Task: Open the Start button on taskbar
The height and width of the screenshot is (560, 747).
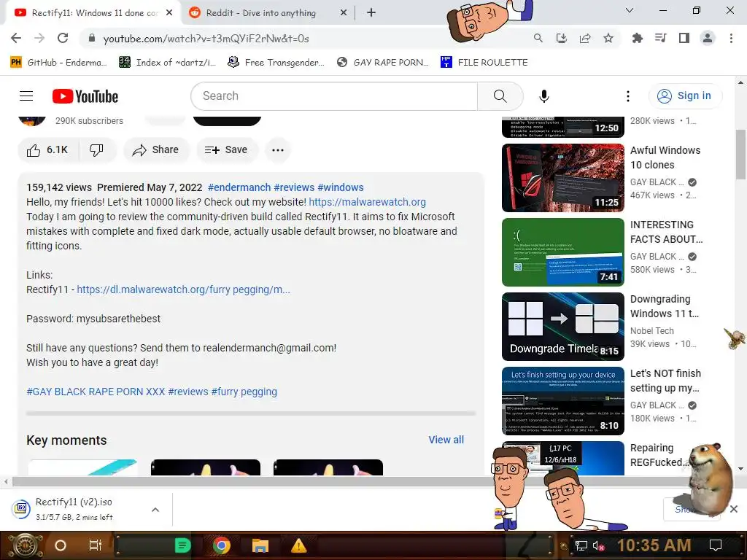Action: coord(24,545)
